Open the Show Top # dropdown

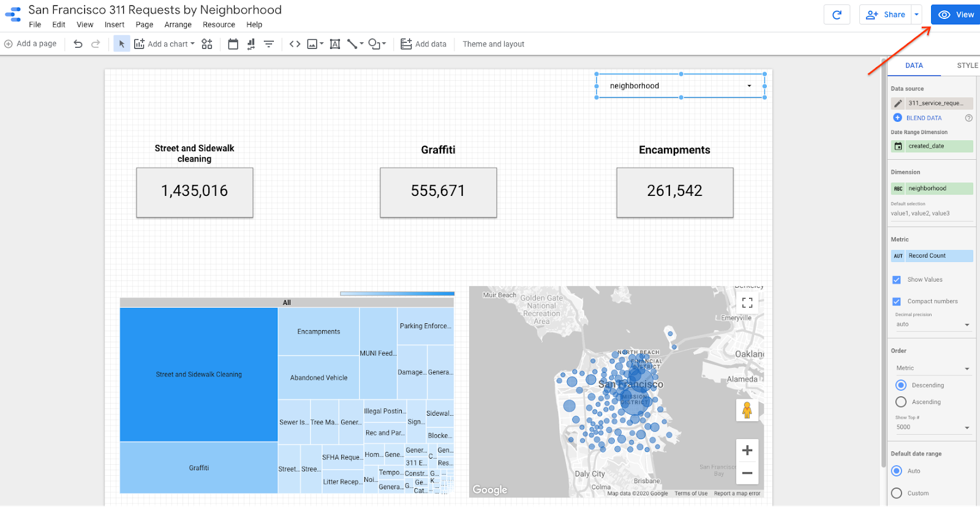point(932,427)
